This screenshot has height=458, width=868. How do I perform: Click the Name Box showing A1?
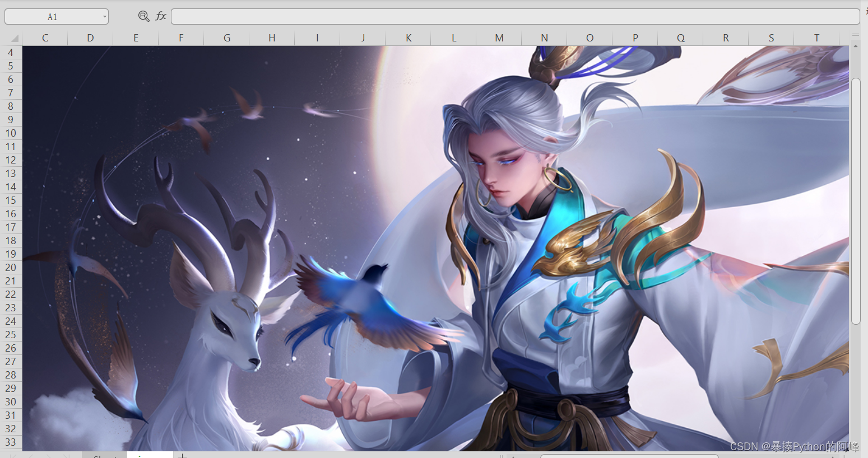[52, 17]
